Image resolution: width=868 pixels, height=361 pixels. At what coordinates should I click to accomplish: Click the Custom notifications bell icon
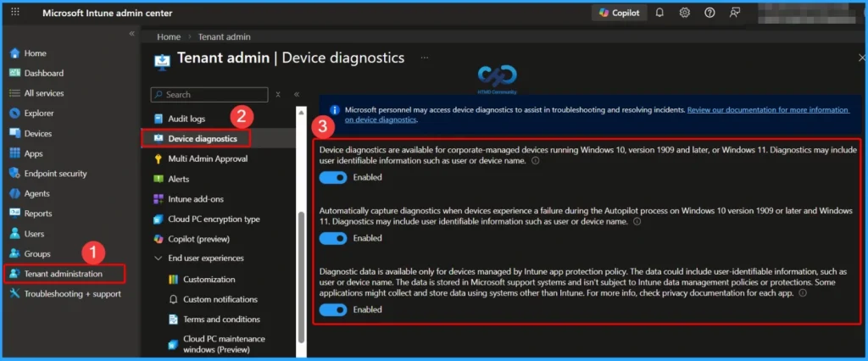click(x=173, y=299)
